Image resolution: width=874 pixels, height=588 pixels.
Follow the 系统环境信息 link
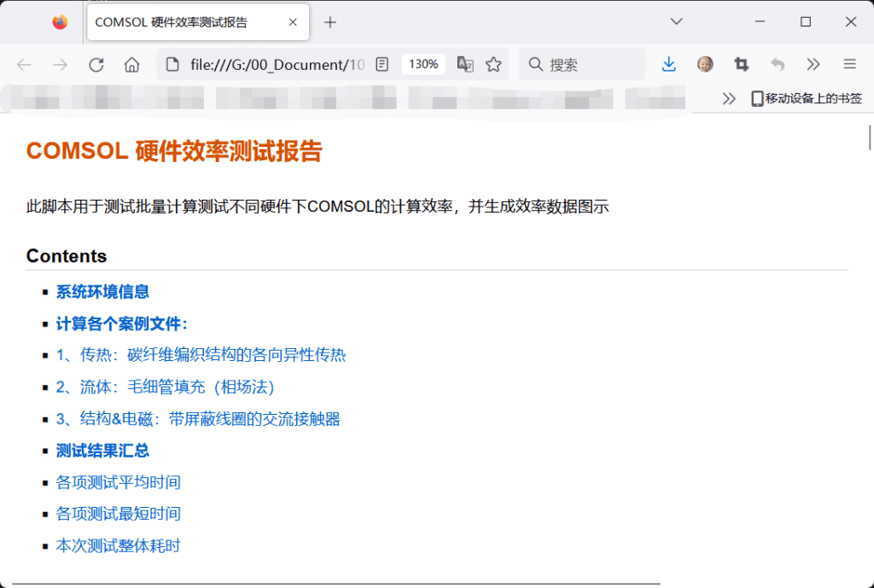pyautogui.click(x=102, y=291)
